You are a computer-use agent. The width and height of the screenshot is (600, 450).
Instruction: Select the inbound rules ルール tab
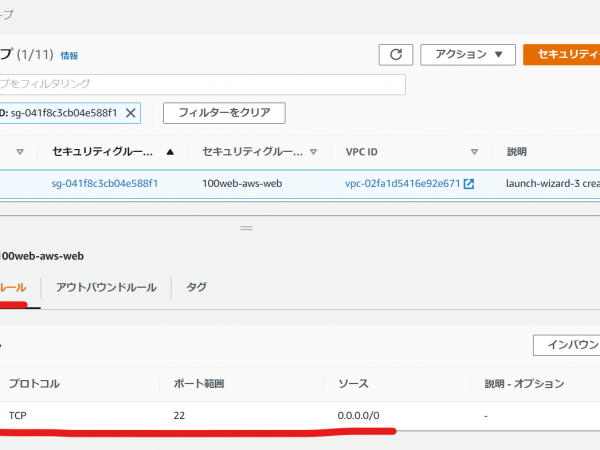click(13, 288)
